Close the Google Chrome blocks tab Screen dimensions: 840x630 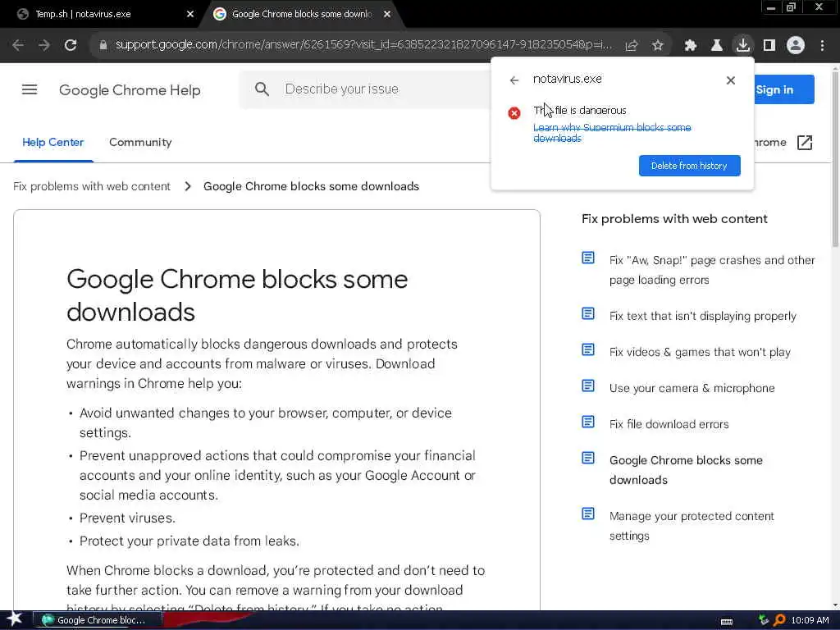pos(387,15)
